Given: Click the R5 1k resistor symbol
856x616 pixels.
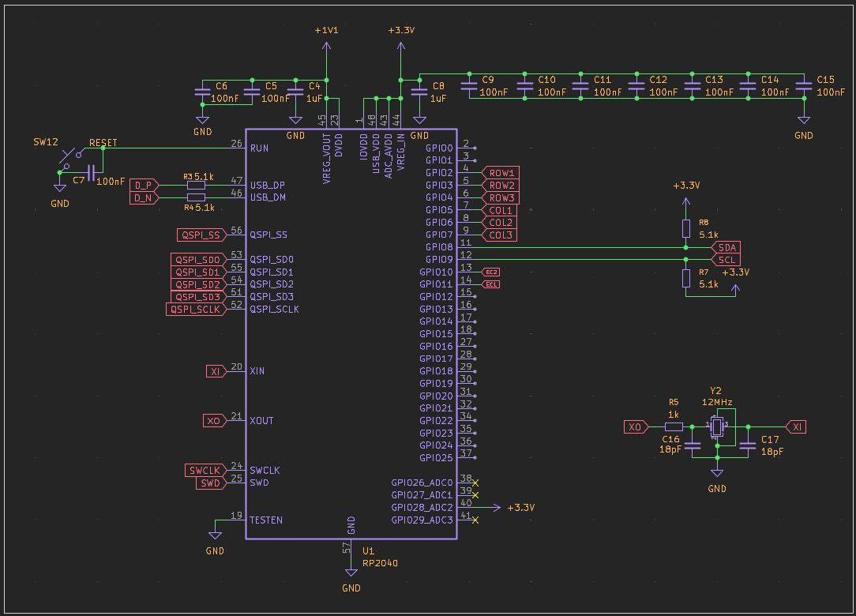Looking at the screenshot, I should [x=674, y=427].
